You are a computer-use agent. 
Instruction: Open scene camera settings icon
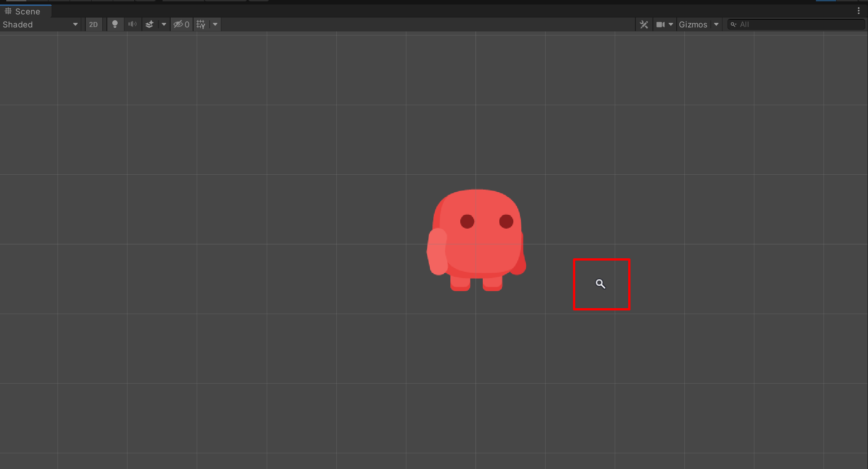[x=660, y=24]
